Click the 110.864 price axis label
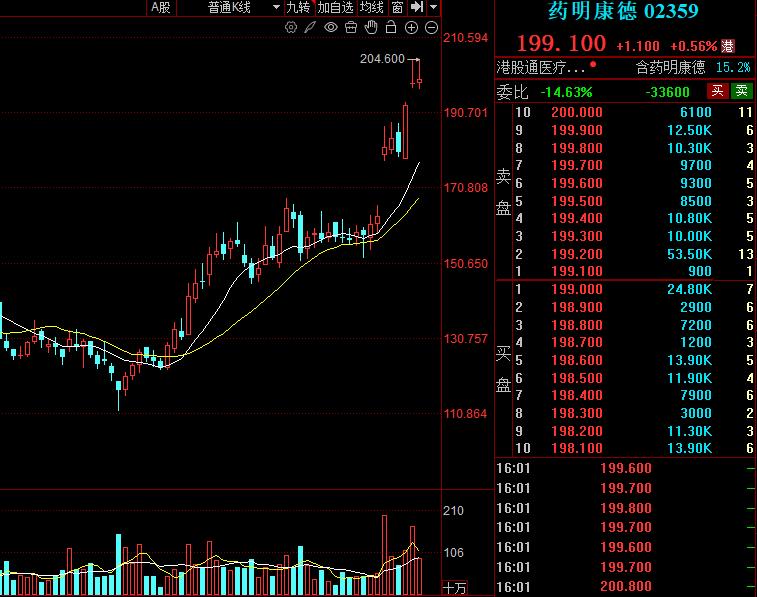This screenshot has width=757, height=597. coord(466,414)
